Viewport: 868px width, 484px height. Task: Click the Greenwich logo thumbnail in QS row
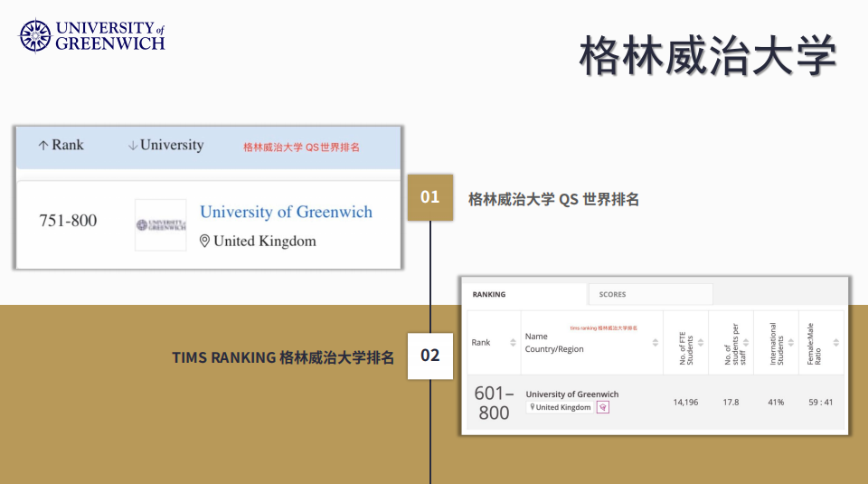[161, 225]
